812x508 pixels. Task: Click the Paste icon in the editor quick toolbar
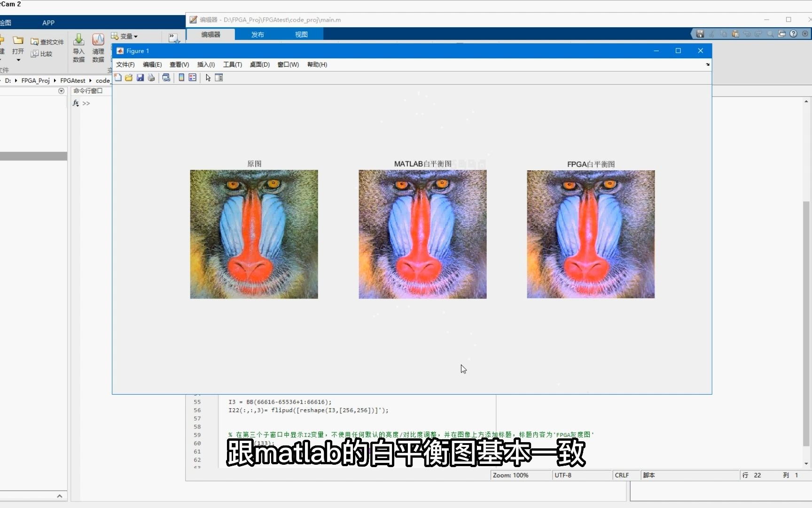(735, 34)
